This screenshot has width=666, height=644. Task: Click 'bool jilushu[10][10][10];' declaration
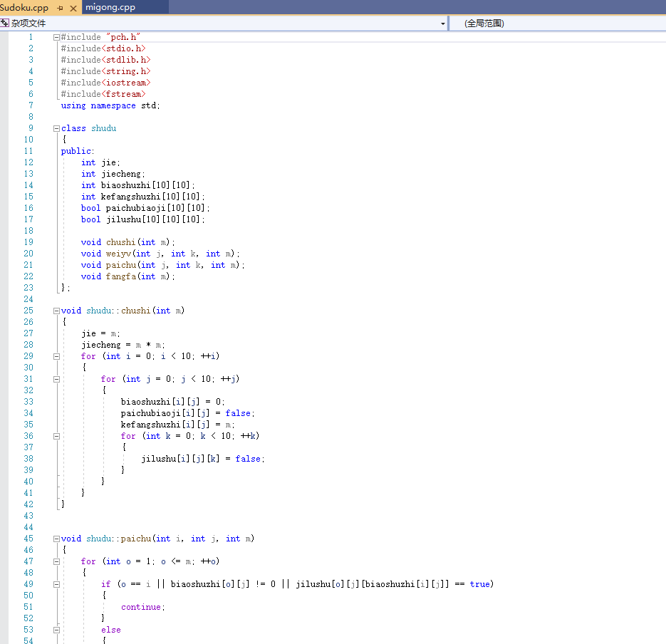point(143,219)
